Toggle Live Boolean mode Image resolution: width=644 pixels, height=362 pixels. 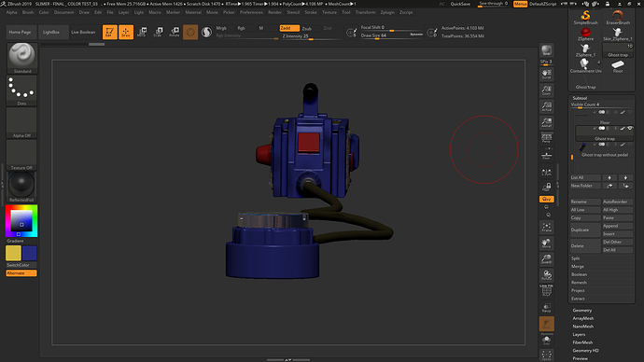tap(83, 32)
